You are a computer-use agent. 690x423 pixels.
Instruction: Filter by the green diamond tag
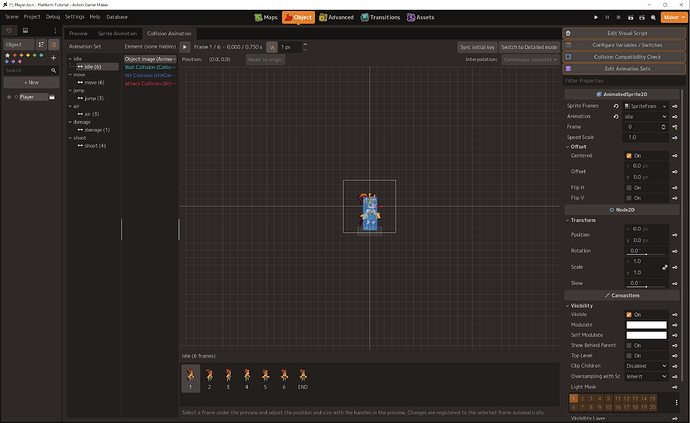click(34, 55)
